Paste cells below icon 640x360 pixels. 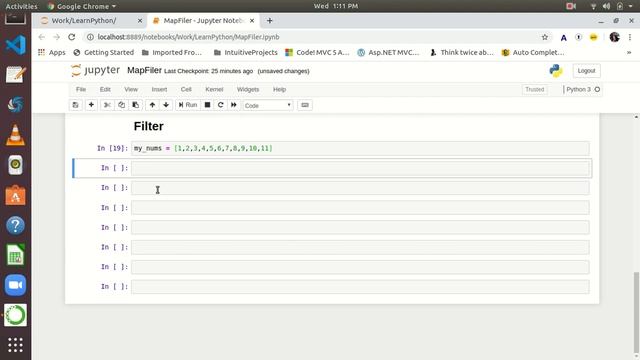coord(136,105)
